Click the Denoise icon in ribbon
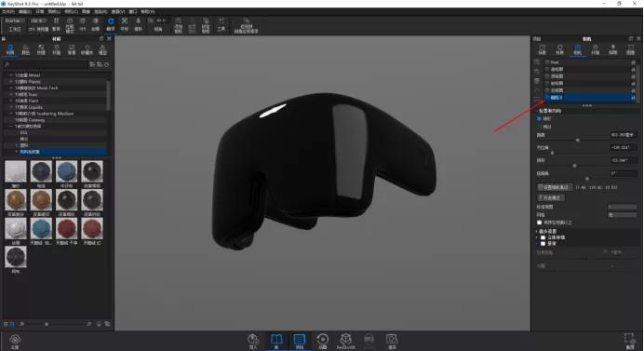Screen dimensions: 644x351 point(95,24)
